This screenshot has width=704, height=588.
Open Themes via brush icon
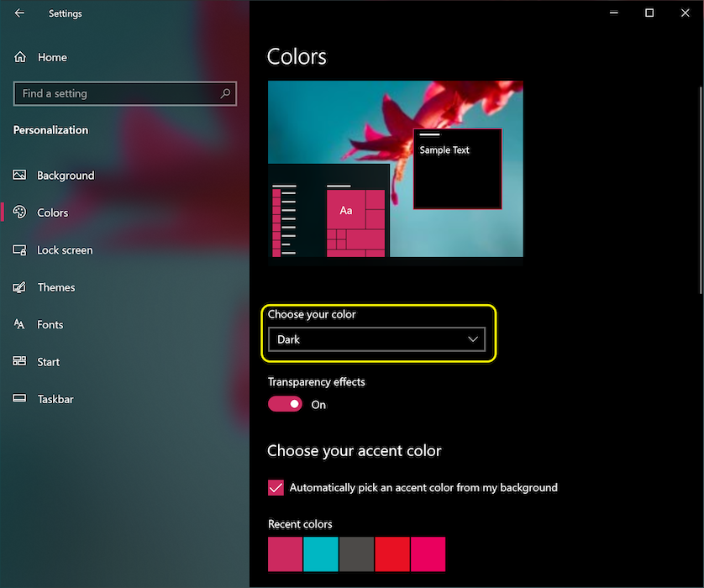click(x=20, y=287)
